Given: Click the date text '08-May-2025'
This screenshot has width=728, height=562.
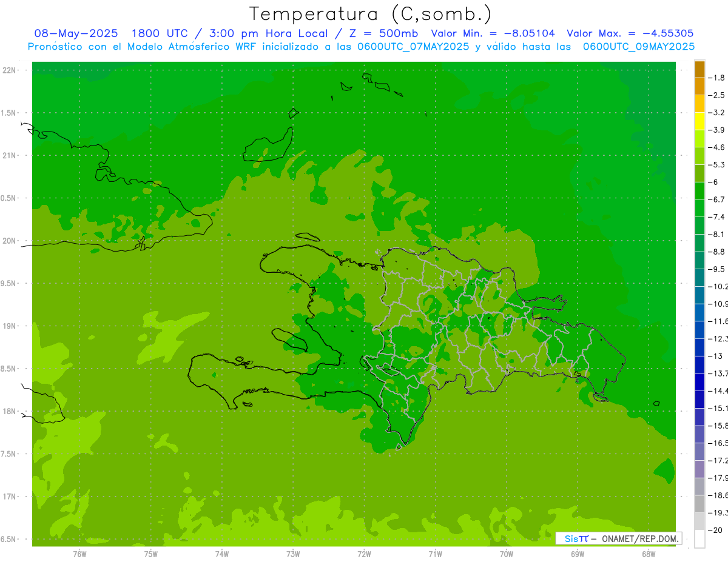Looking at the screenshot, I should 76,34.
